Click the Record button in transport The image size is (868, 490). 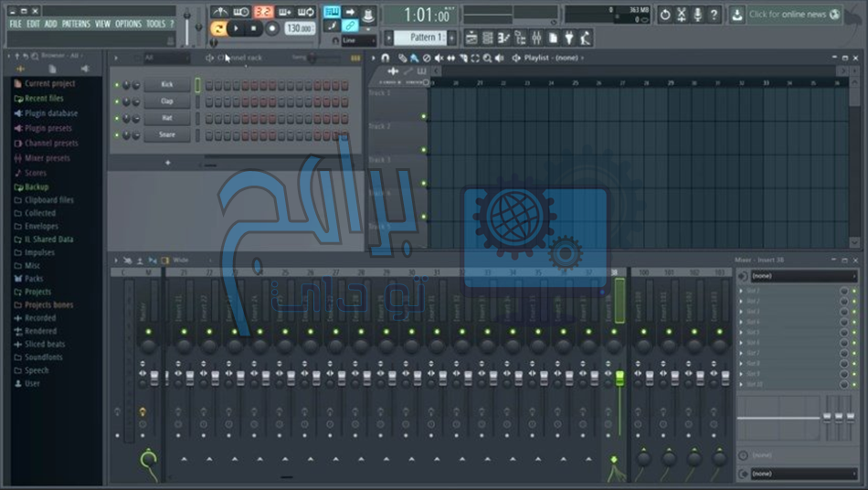tap(271, 28)
